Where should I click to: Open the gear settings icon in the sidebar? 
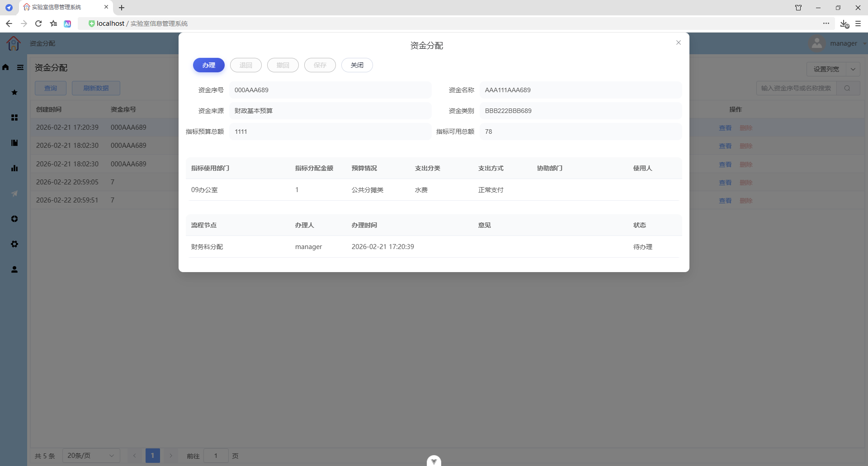[14, 244]
